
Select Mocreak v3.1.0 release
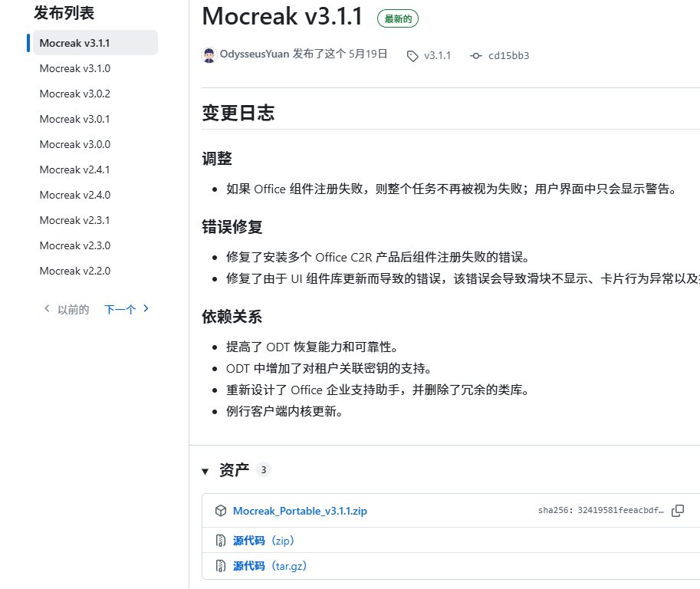(74, 68)
